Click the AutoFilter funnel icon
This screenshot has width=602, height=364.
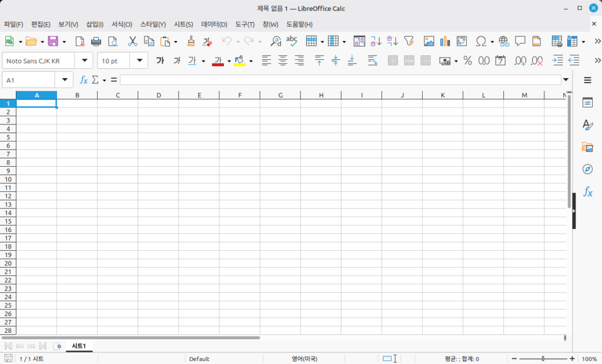(409, 42)
